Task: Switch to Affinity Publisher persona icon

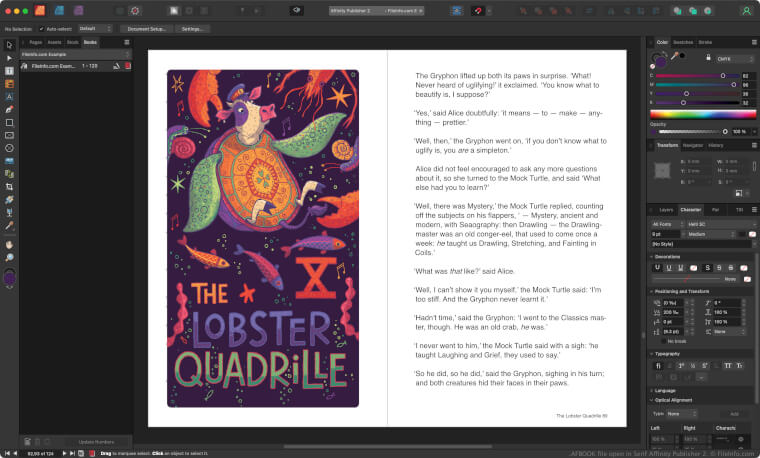Action: [x=40, y=10]
